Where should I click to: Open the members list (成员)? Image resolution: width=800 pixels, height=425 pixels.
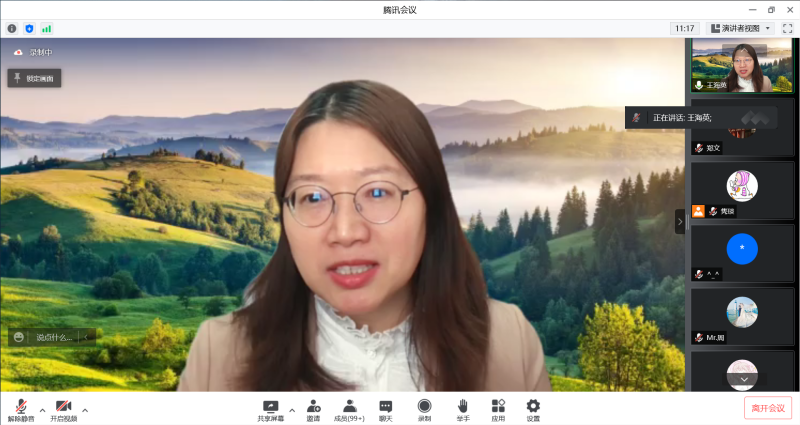point(350,408)
